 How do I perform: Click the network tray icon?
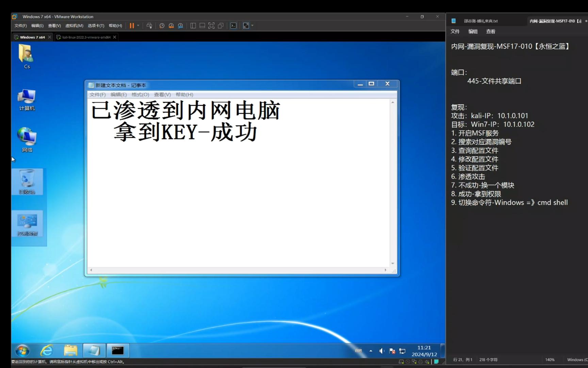click(402, 351)
